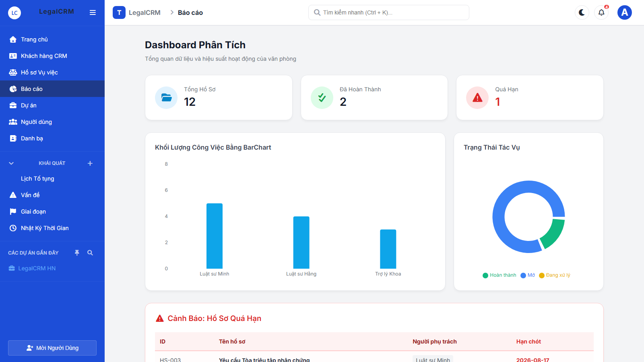Click Báo cáo breadcrumb text
This screenshot has height=362, width=644.
(x=190, y=12)
